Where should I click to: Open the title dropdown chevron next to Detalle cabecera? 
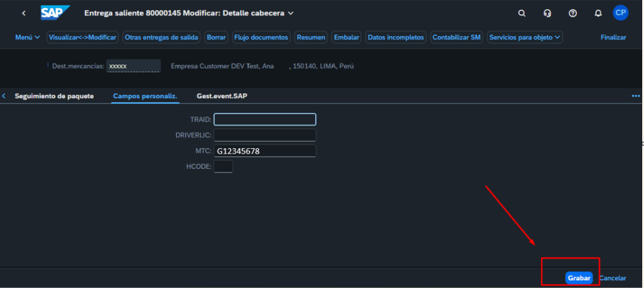[291, 13]
